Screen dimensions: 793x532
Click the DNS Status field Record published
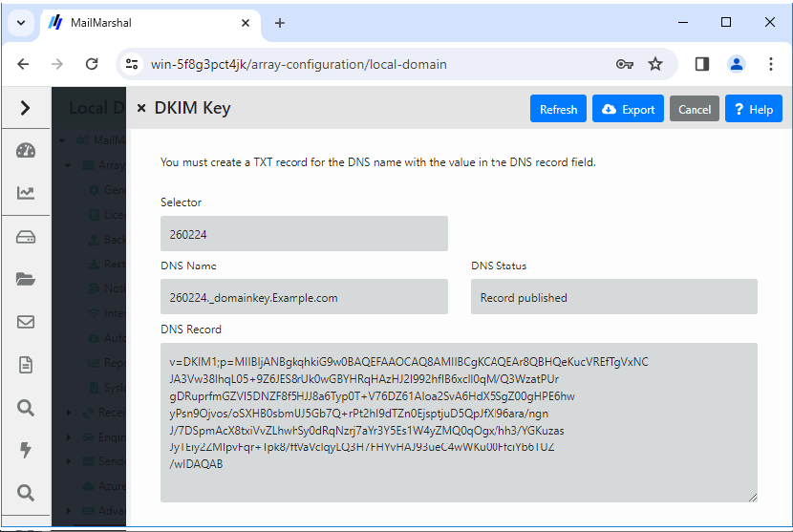point(614,297)
